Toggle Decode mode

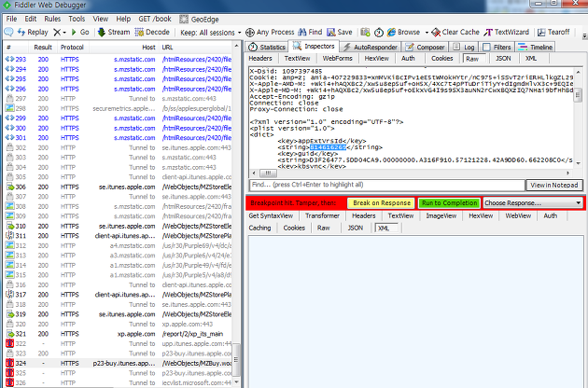pyautogui.click(x=152, y=33)
